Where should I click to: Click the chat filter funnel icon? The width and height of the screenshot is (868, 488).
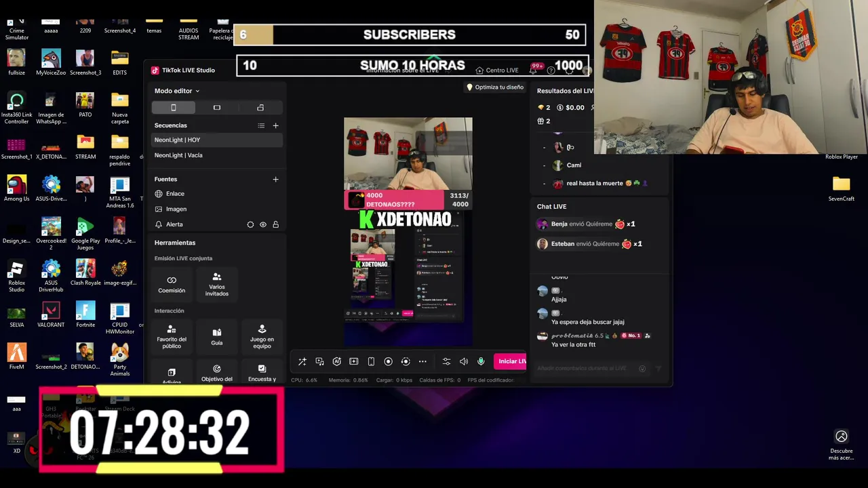coord(658,369)
